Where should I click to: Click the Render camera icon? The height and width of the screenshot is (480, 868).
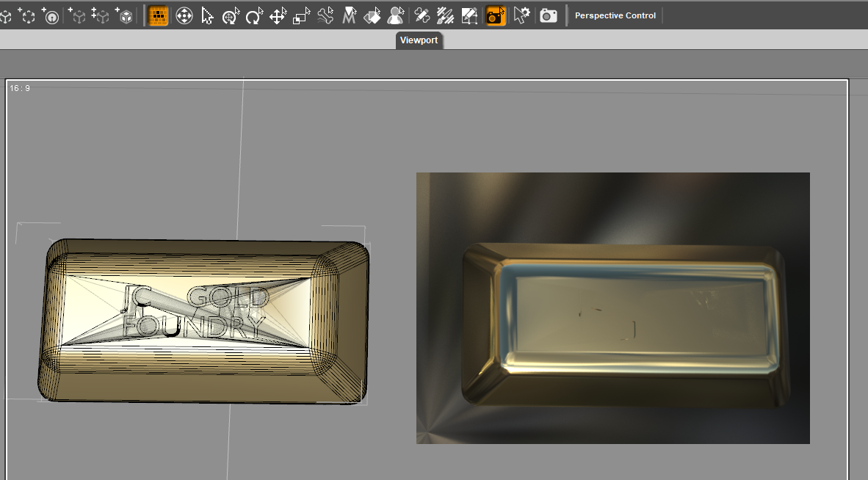pyautogui.click(x=548, y=16)
